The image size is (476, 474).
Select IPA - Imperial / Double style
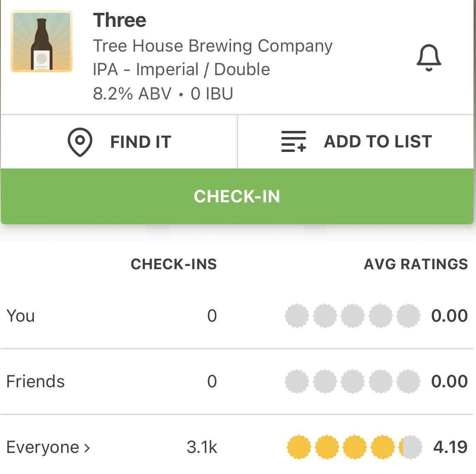(181, 69)
